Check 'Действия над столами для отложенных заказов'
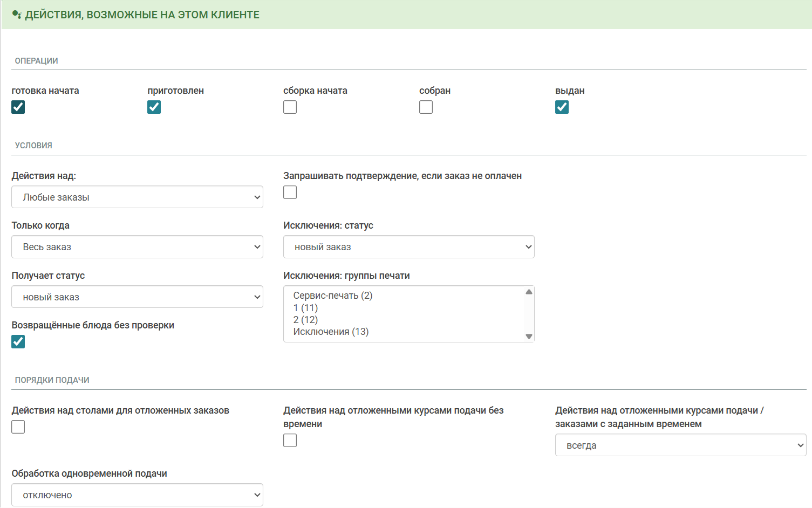Image resolution: width=812 pixels, height=508 pixels. (x=18, y=427)
